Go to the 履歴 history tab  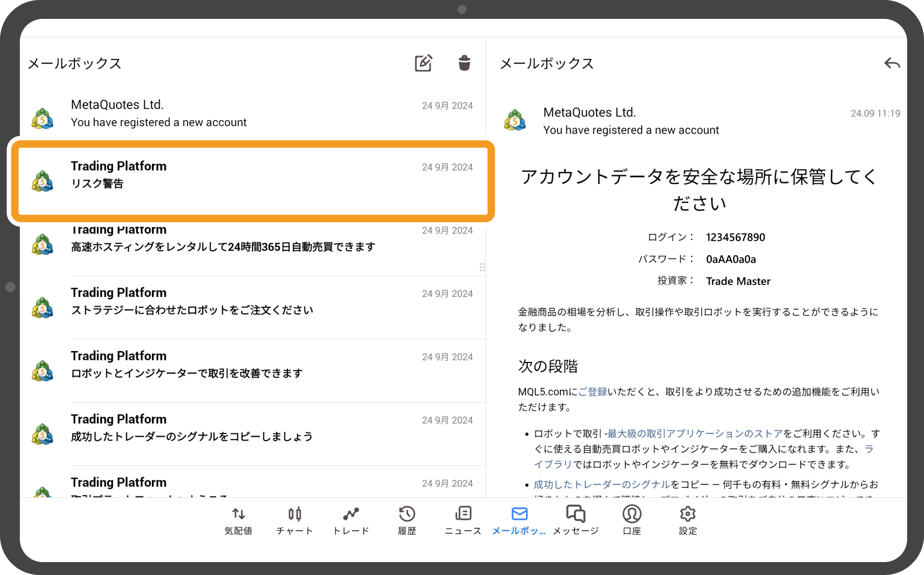pos(407,520)
